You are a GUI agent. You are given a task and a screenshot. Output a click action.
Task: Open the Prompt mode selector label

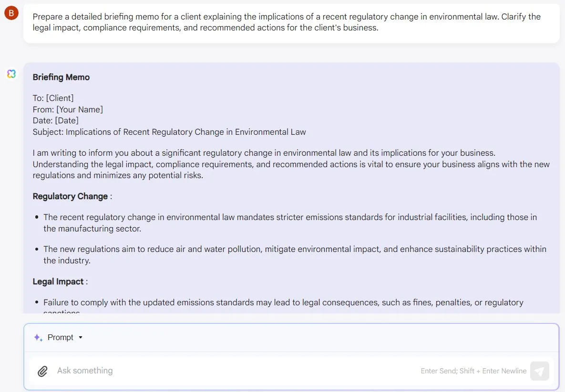point(61,337)
